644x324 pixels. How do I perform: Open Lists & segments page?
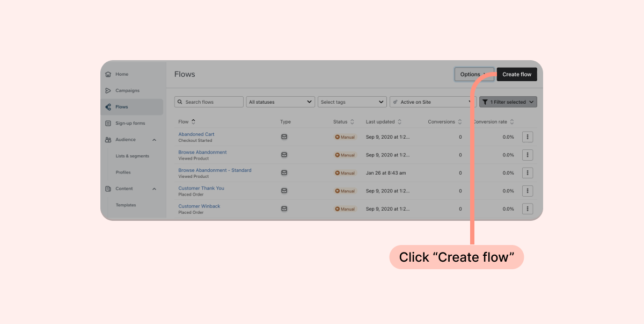tap(132, 156)
